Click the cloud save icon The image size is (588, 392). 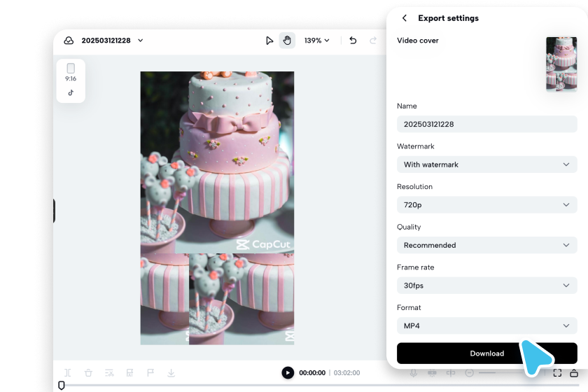pyautogui.click(x=69, y=41)
